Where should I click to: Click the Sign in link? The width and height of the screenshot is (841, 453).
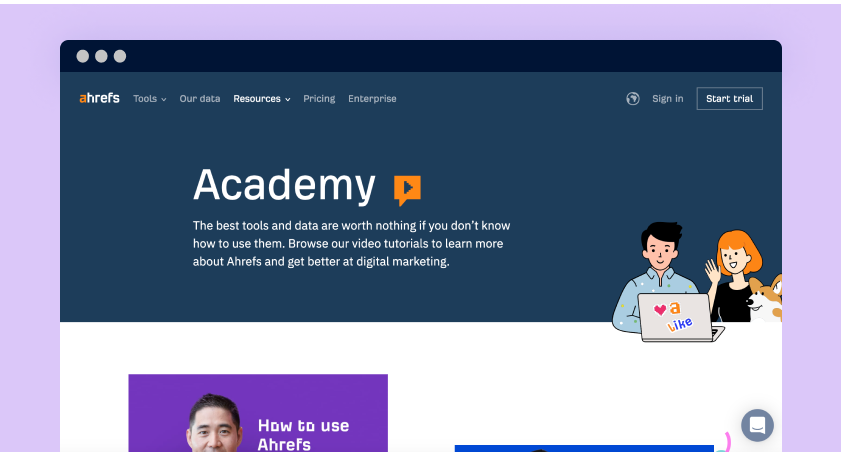click(668, 99)
